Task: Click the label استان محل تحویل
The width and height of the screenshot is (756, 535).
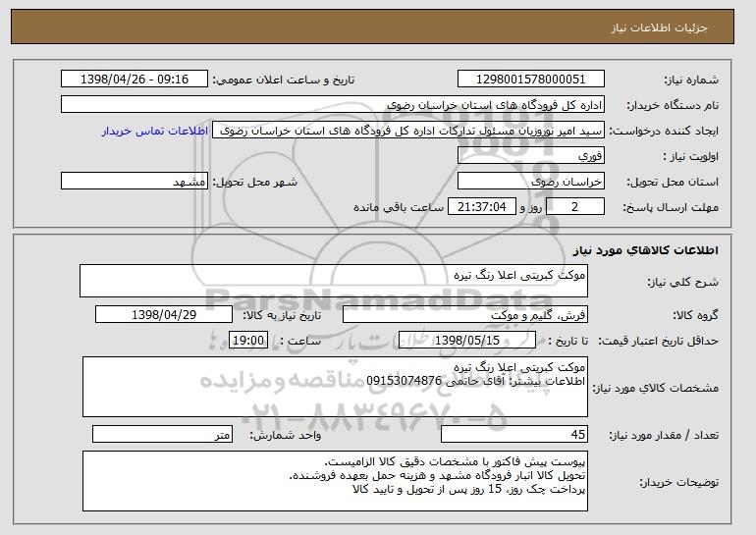Action: (x=673, y=183)
